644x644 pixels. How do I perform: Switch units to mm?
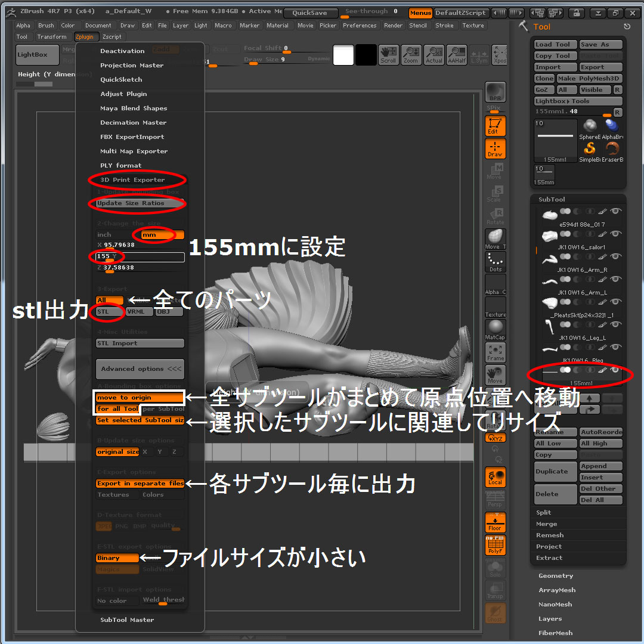coord(162,234)
